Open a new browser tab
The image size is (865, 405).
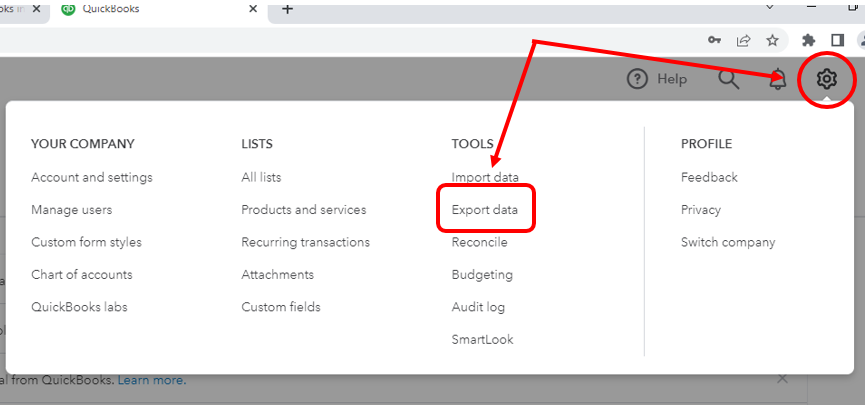[287, 9]
